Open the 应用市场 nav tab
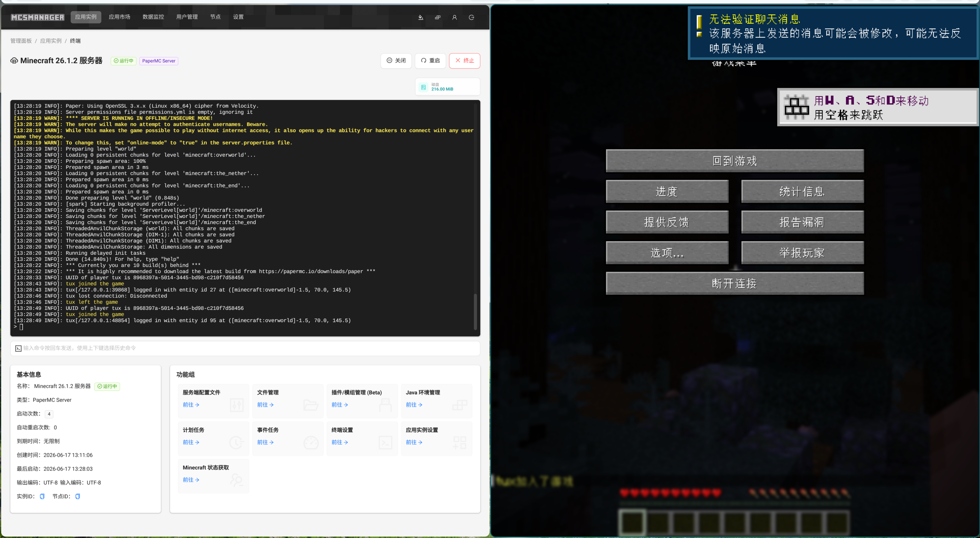The height and width of the screenshot is (538, 980). point(119,17)
